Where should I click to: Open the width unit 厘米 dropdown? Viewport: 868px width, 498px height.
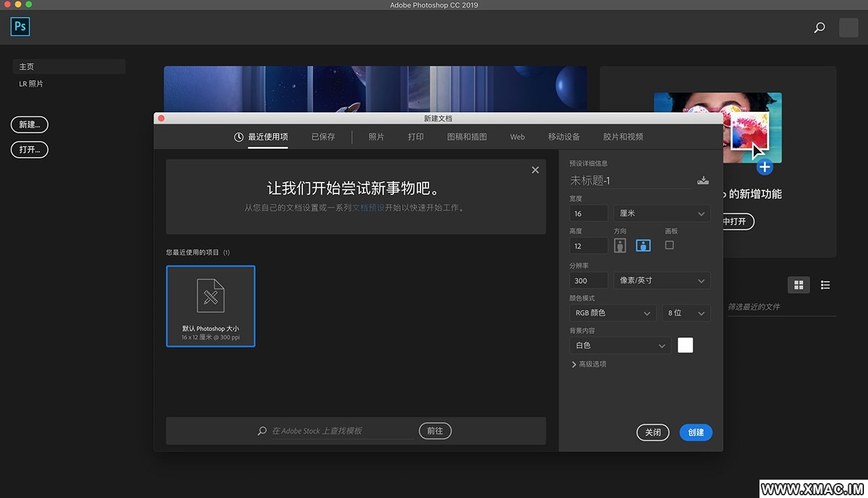[661, 214]
